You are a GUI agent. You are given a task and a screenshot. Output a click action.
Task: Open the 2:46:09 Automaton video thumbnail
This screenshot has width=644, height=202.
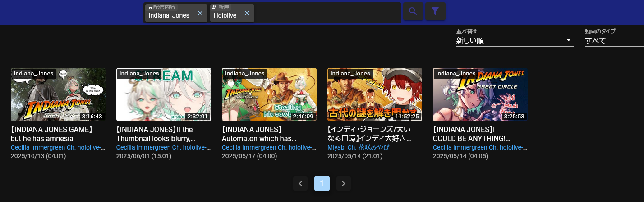[269, 94]
